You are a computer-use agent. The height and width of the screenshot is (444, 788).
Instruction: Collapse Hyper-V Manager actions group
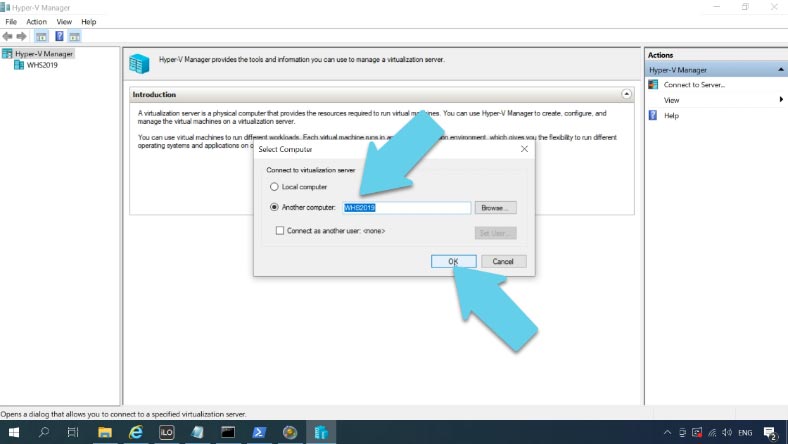(x=780, y=70)
